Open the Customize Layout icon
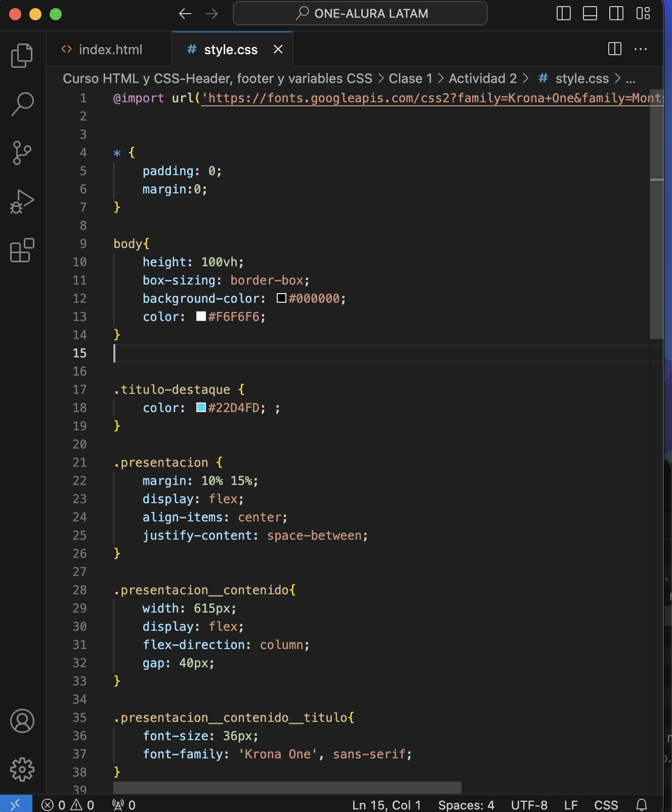Screen dimensions: 672x812 coord(643,14)
